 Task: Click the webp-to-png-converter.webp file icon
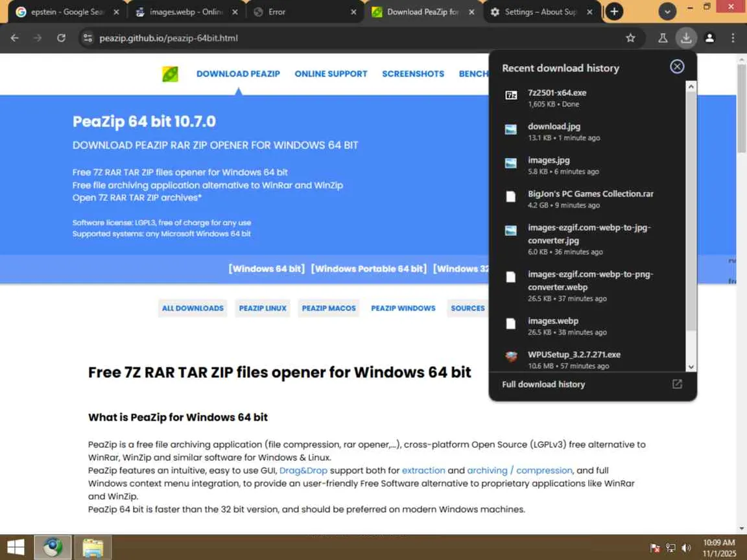511,277
